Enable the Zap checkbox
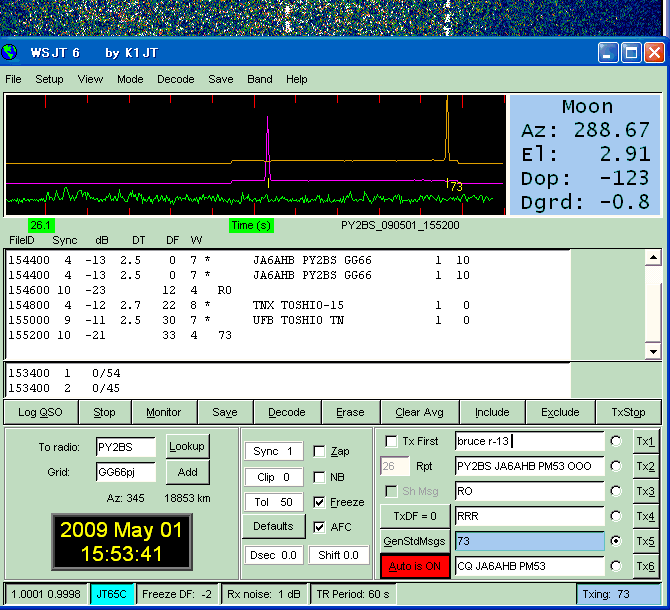 [x=319, y=452]
